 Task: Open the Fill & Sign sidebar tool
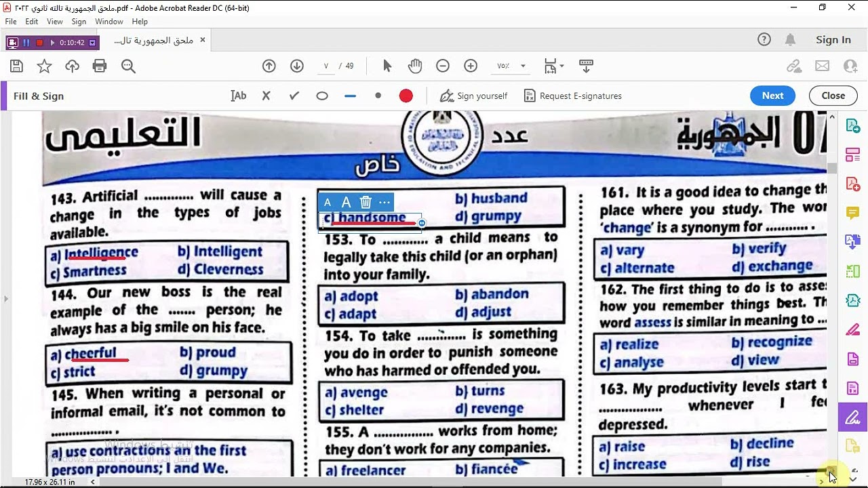[x=853, y=417]
